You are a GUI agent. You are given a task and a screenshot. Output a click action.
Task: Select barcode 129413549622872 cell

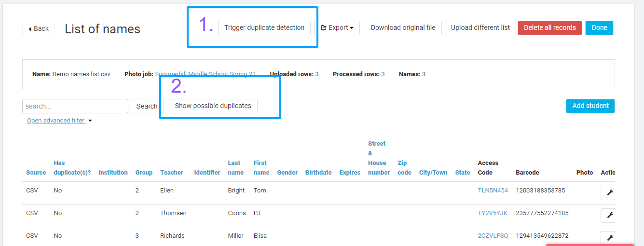(x=542, y=236)
